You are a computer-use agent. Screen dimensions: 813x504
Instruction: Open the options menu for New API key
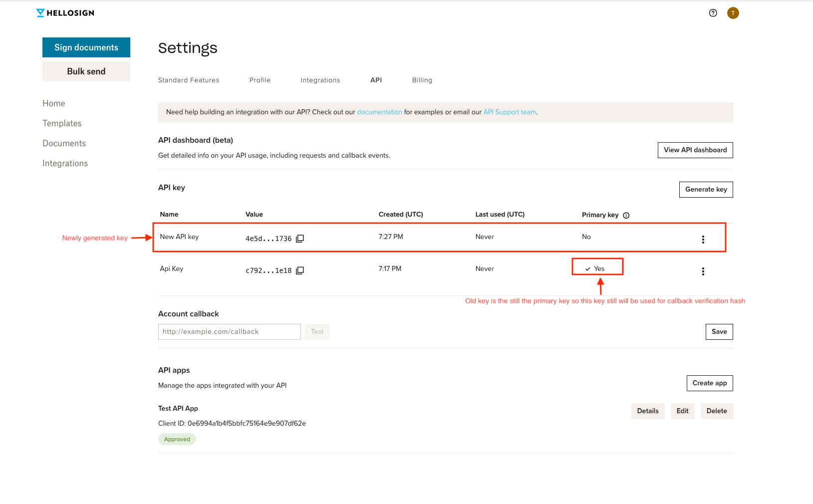703,239
